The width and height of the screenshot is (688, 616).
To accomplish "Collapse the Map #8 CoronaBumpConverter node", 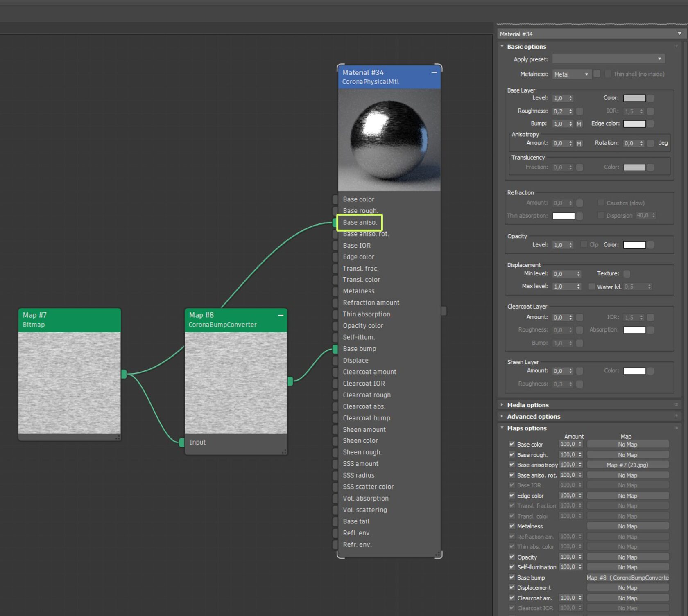I will pyautogui.click(x=281, y=315).
